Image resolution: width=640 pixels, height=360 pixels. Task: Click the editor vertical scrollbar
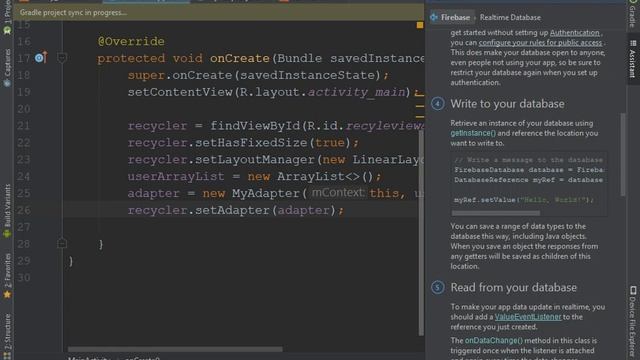click(x=421, y=233)
